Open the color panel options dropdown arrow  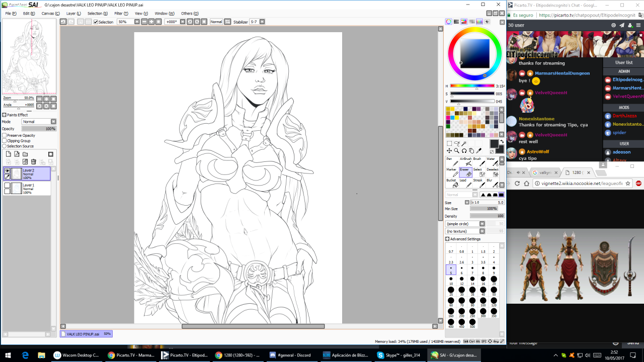point(502,22)
